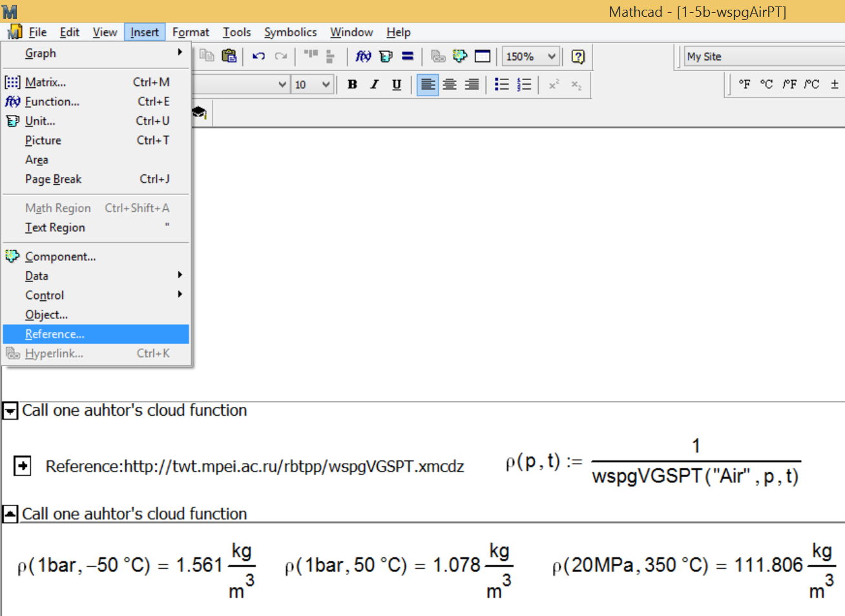Click the graduation cap Resources icon
Image resolution: width=845 pixels, height=616 pixels.
coord(199,113)
